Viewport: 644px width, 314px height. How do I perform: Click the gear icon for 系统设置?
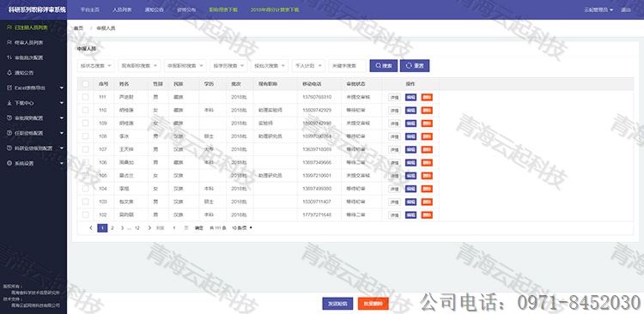(9, 163)
